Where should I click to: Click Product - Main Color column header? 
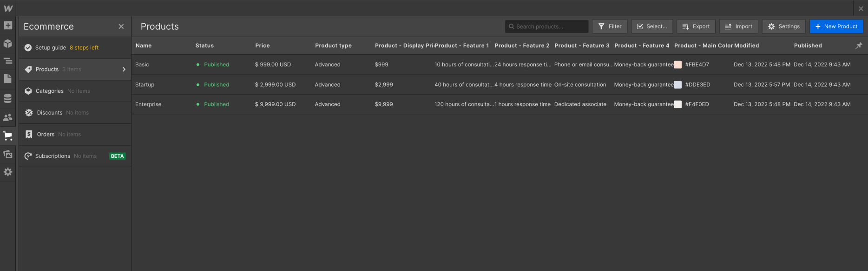coord(704,45)
